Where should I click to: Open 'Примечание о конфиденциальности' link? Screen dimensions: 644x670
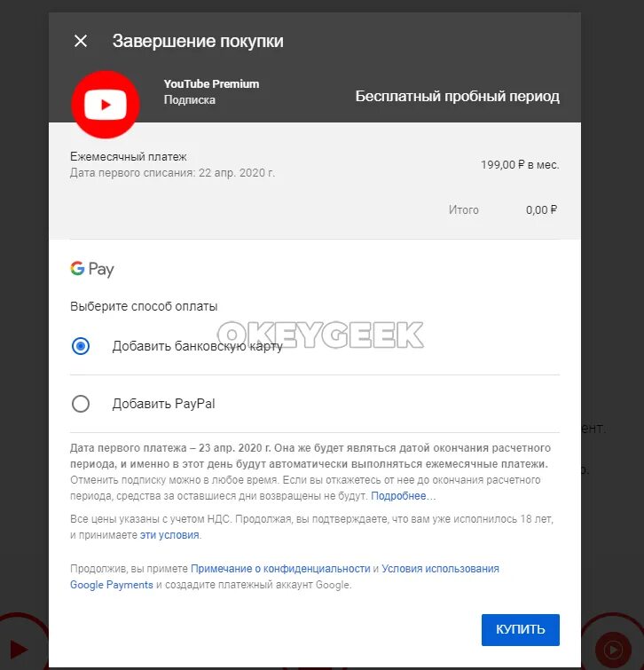(280, 568)
